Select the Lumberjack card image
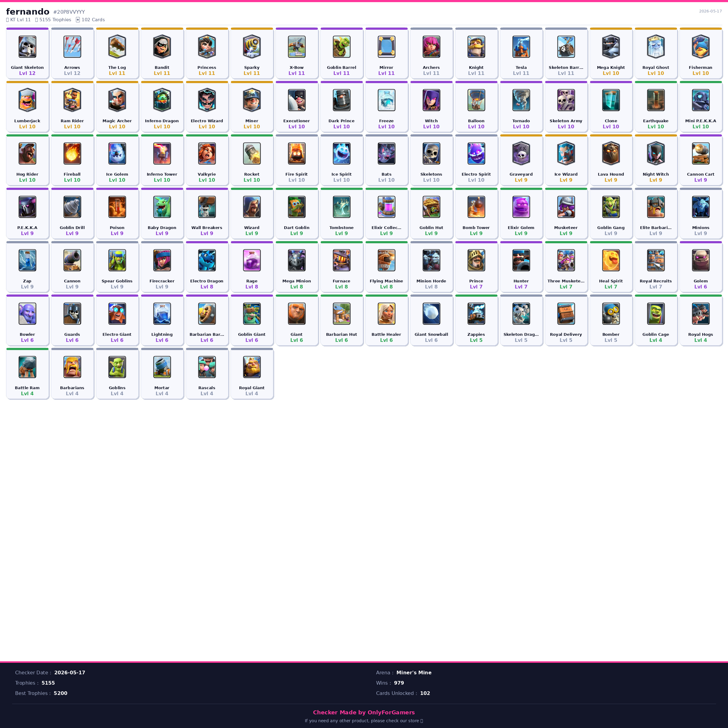Screen dimensions: 728x728 28,100
